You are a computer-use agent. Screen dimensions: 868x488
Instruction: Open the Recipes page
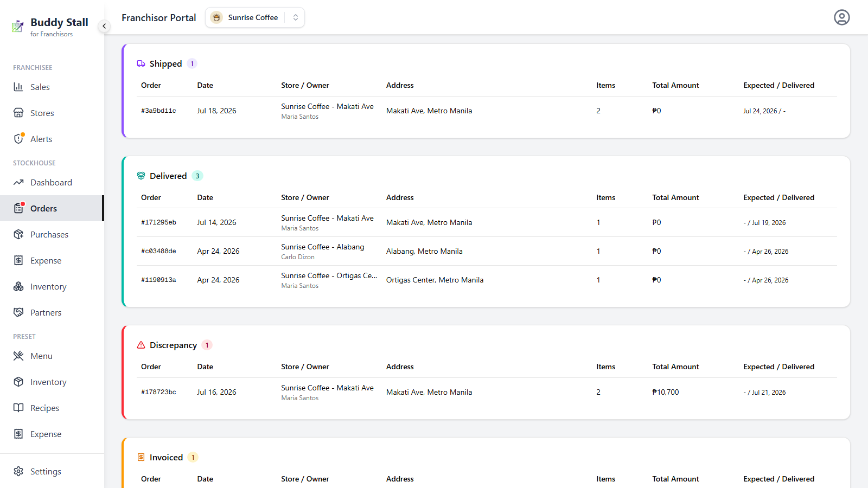52,408
